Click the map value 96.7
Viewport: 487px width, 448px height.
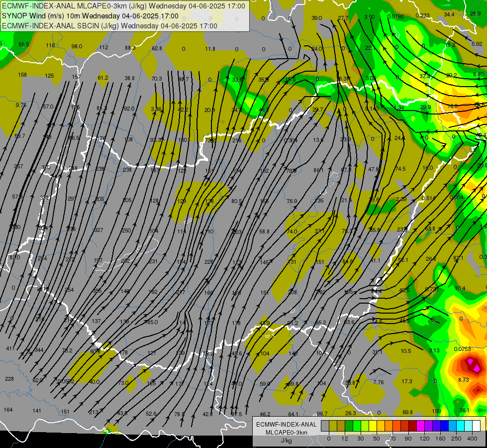[x=322, y=414]
